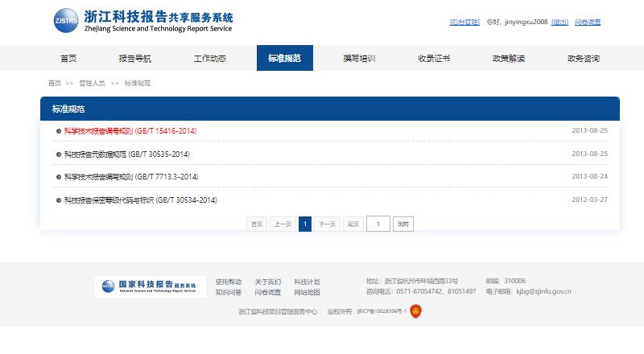The image size is (644, 354).
Task: Go to the 收录证书 tab
Action: (434, 59)
